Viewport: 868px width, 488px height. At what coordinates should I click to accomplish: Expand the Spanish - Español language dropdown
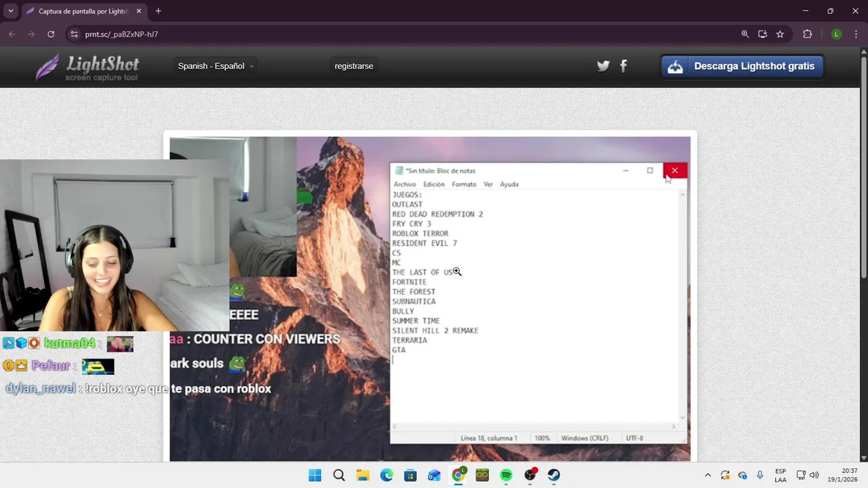216,66
